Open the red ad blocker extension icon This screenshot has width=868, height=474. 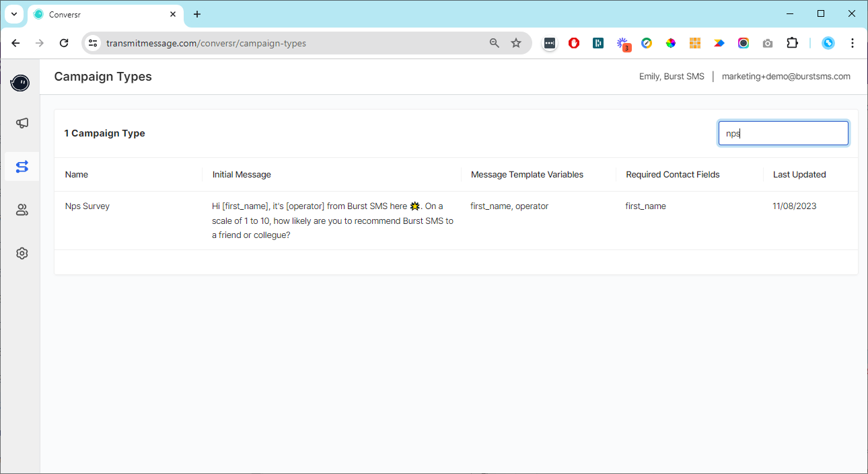pyautogui.click(x=574, y=43)
